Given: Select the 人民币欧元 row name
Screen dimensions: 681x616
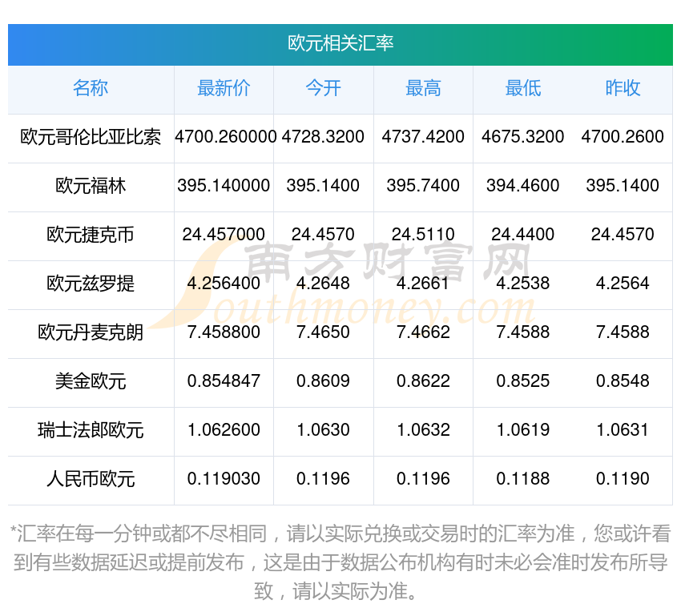Looking at the screenshot, I should [x=91, y=479].
